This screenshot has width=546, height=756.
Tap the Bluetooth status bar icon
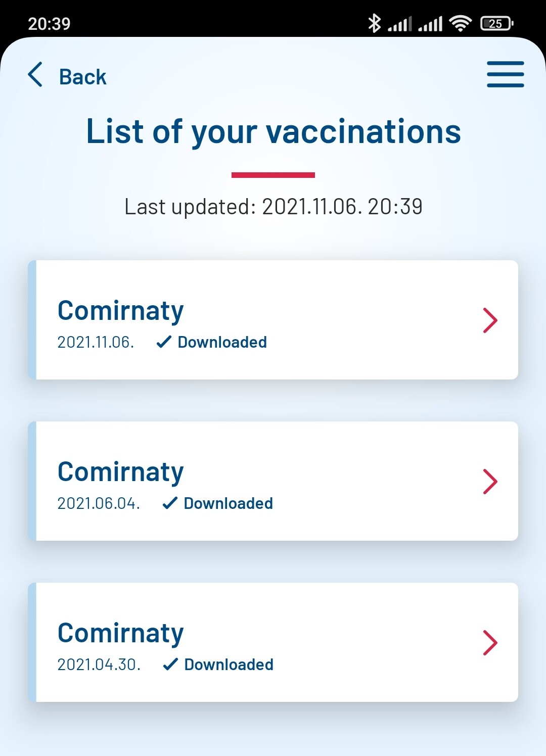374,23
